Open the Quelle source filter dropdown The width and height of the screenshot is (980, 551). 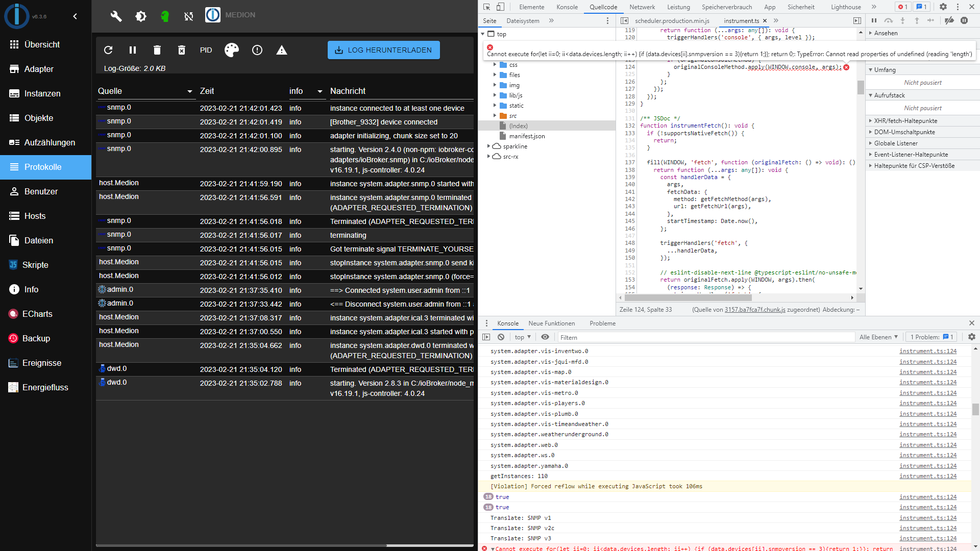click(190, 91)
